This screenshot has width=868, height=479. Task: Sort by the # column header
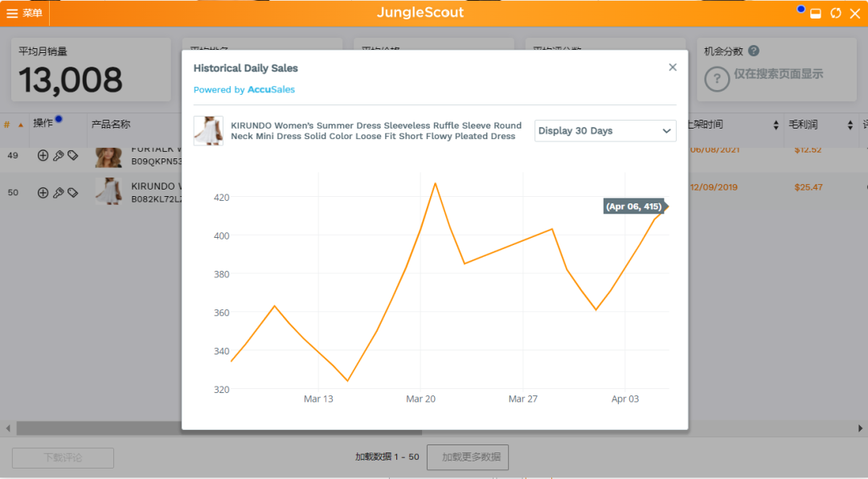14,125
